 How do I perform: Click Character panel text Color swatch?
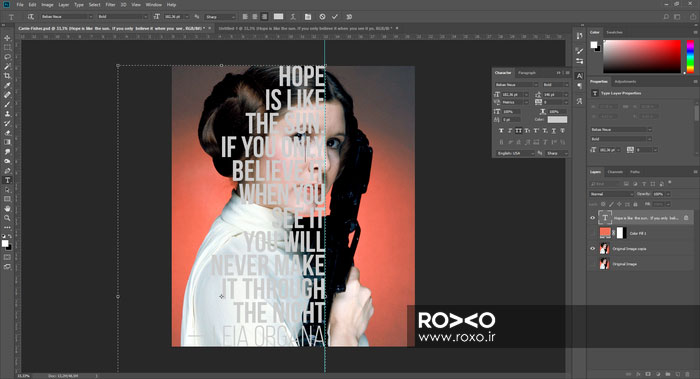pyautogui.click(x=557, y=120)
